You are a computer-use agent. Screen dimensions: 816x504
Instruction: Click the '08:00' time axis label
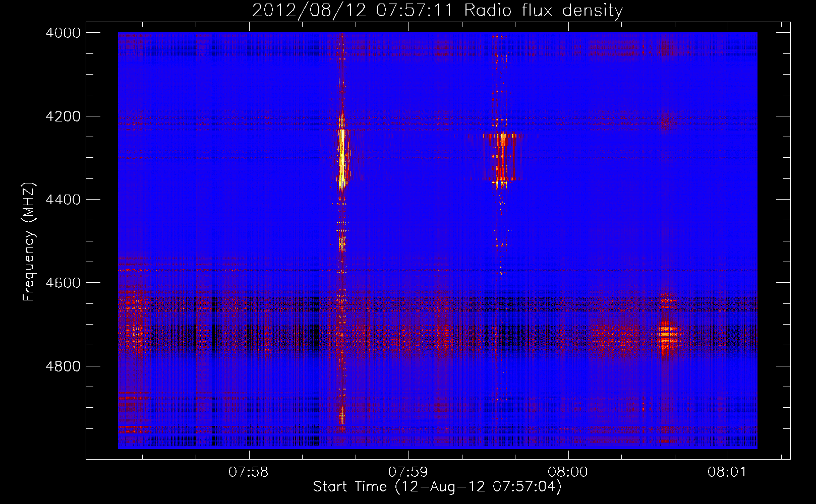(568, 472)
